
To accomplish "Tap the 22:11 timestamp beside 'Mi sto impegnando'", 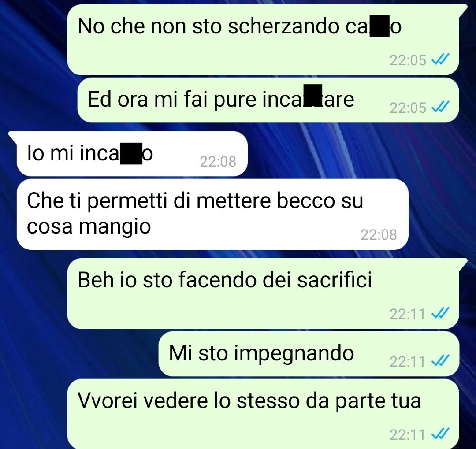I will tap(407, 361).
